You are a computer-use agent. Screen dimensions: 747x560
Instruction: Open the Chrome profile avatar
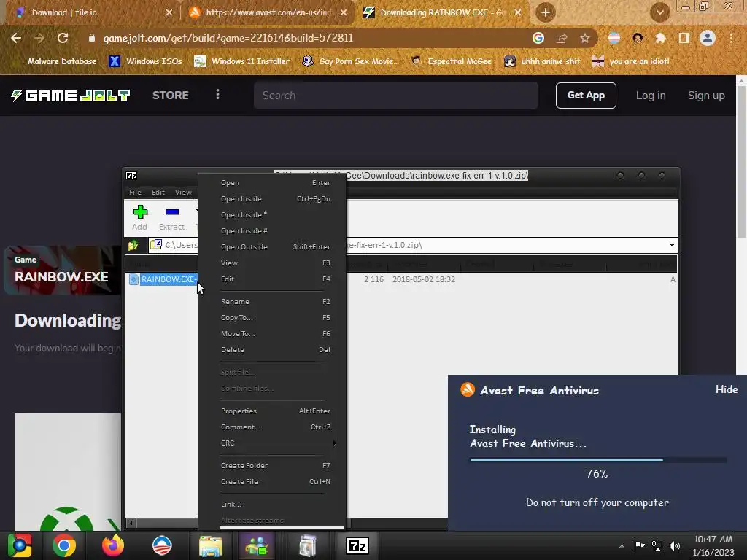tap(708, 38)
